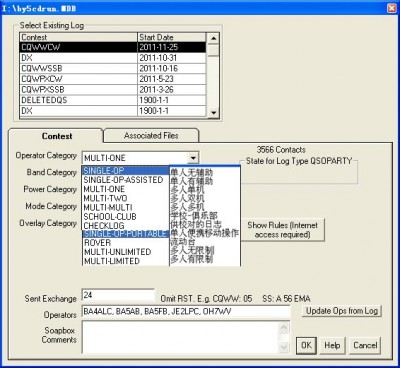Select the MULTI-TWO option

click(x=126, y=198)
